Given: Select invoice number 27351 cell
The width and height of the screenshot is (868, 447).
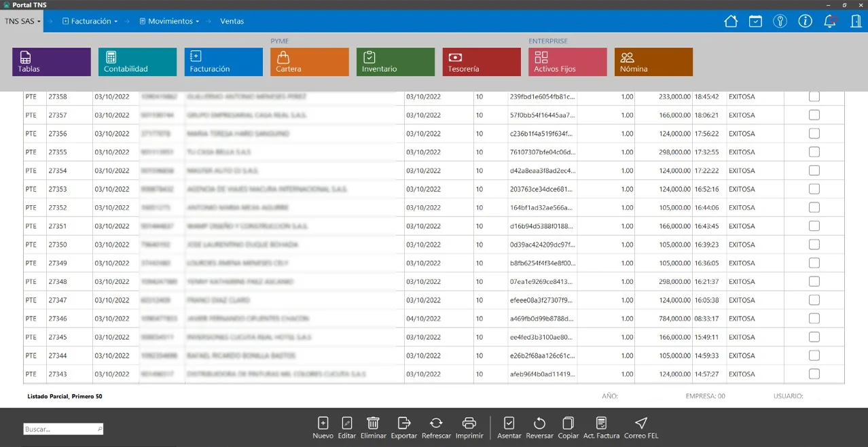Looking at the screenshot, I should click(x=69, y=226).
